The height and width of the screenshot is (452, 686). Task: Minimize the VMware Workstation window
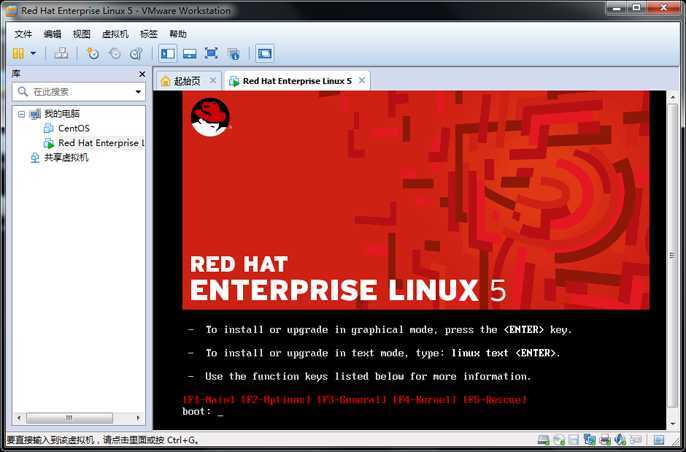(617, 7)
